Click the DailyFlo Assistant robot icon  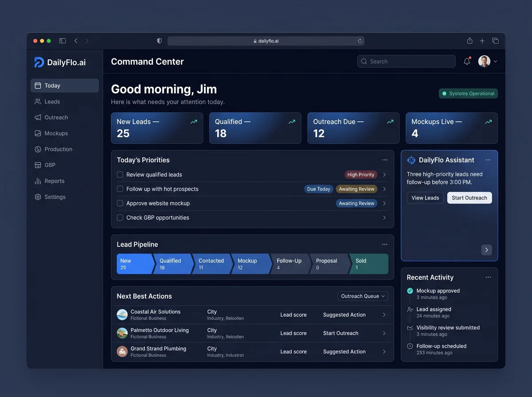411,160
